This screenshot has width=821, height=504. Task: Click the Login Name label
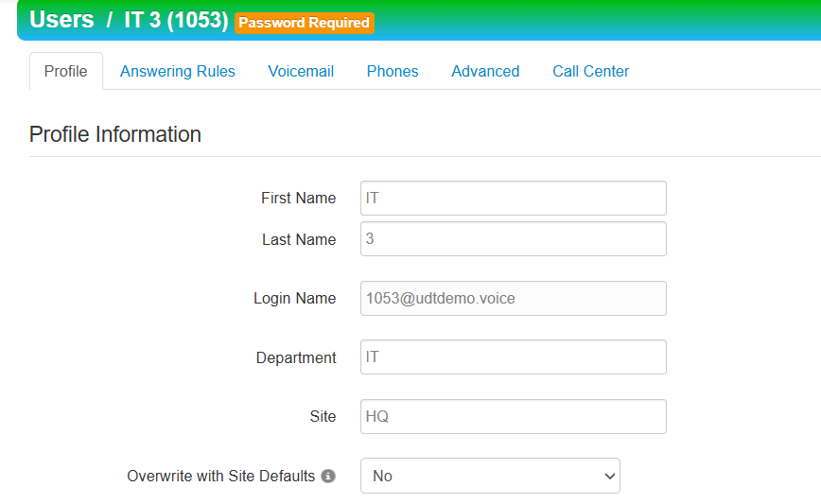tap(294, 299)
